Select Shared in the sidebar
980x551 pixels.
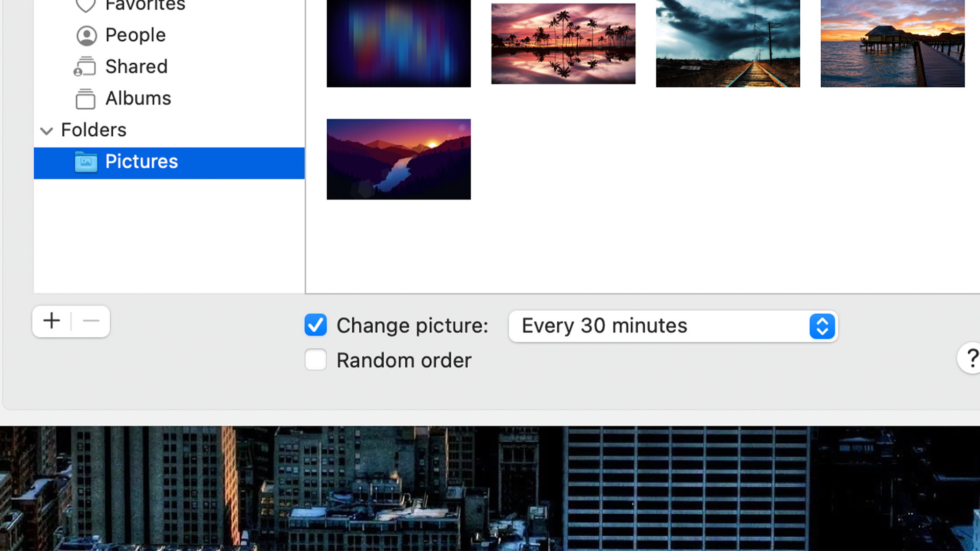(136, 67)
